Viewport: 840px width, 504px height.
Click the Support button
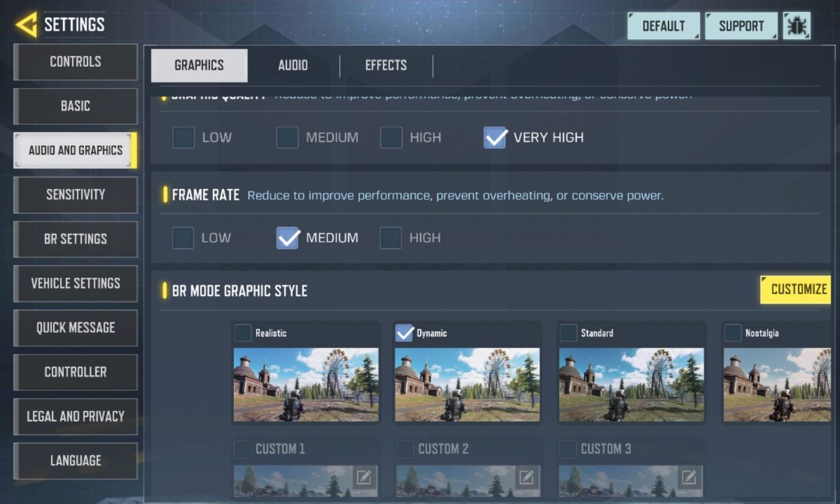pyautogui.click(x=742, y=26)
